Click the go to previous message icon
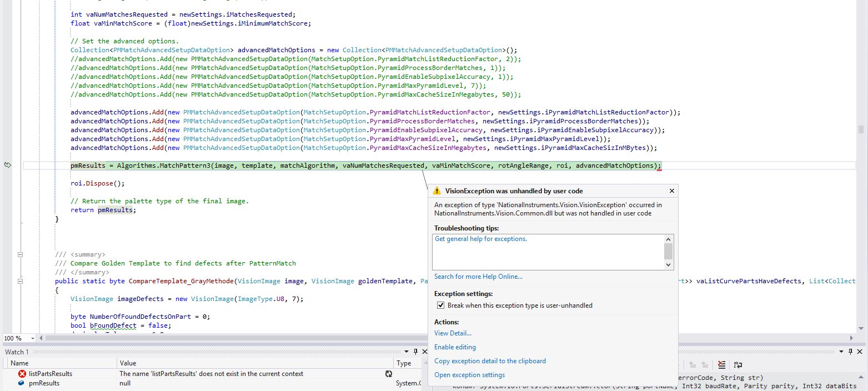This screenshot has height=391, width=868. (693, 365)
